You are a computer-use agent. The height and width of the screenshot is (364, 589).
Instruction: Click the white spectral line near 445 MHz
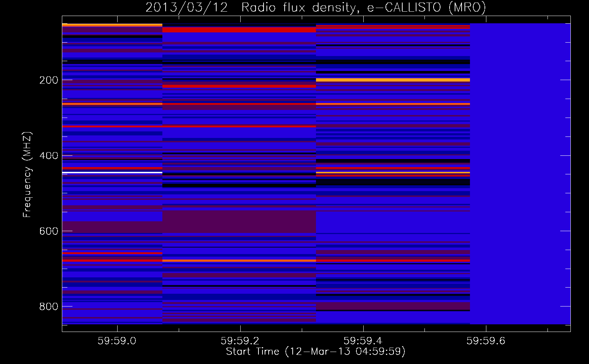click(x=112, y=172)
